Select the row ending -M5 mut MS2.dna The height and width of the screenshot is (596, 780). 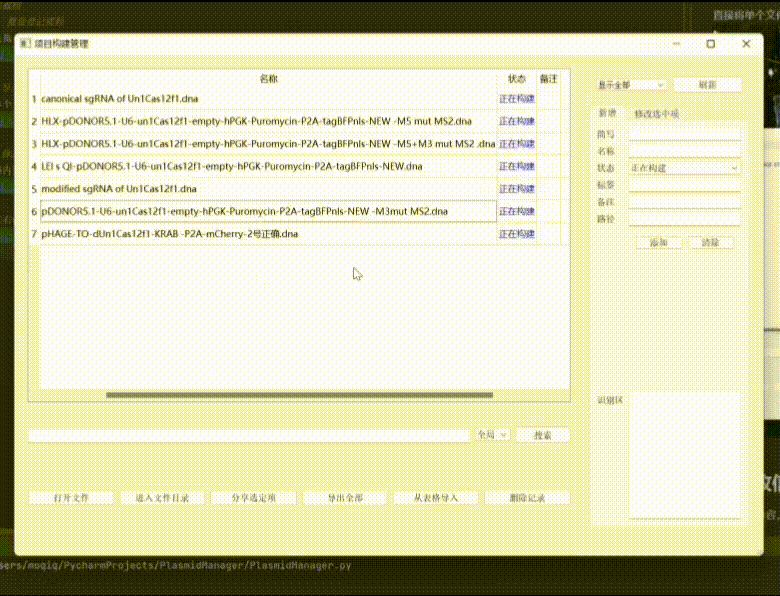(269, 121)
